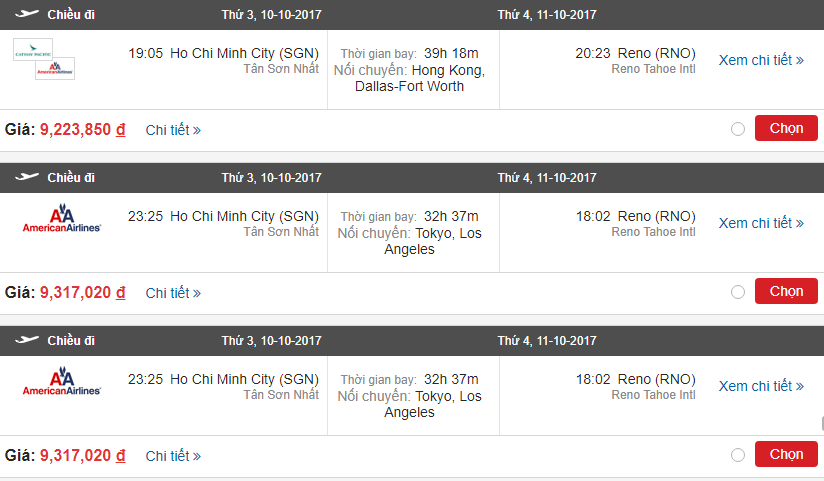
Task: Expand Chi tiết for the second flight price
Action: 173,293
